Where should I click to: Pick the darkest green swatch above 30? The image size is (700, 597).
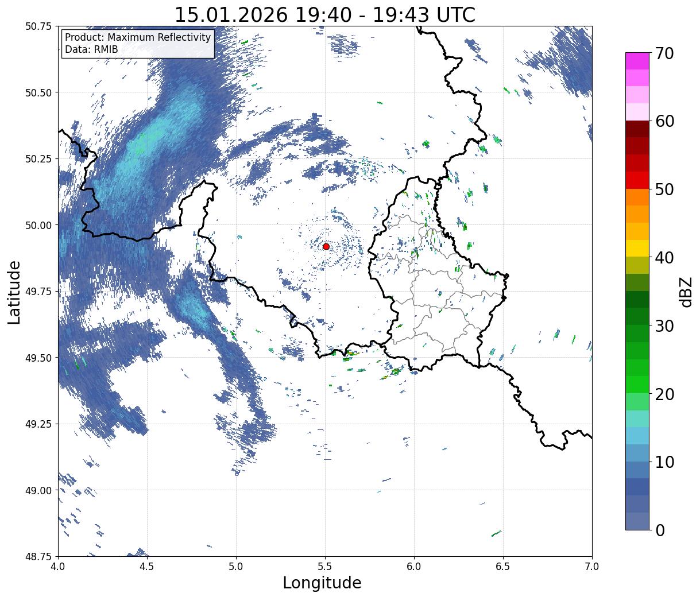pos(637,299)
